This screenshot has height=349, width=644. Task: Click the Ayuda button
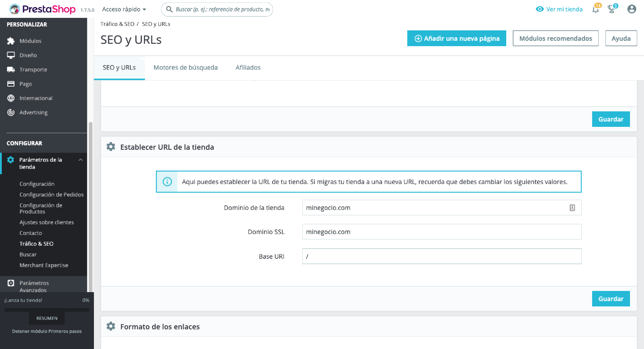coord(621,38)
